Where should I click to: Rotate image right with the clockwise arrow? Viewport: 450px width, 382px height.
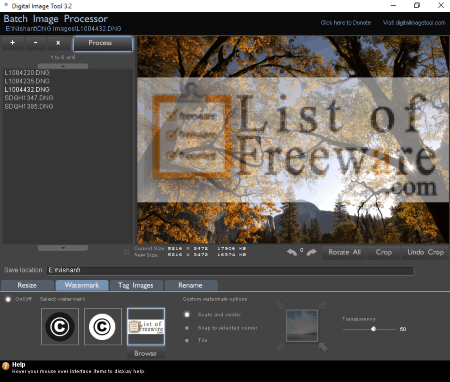(x=311, y=252)
